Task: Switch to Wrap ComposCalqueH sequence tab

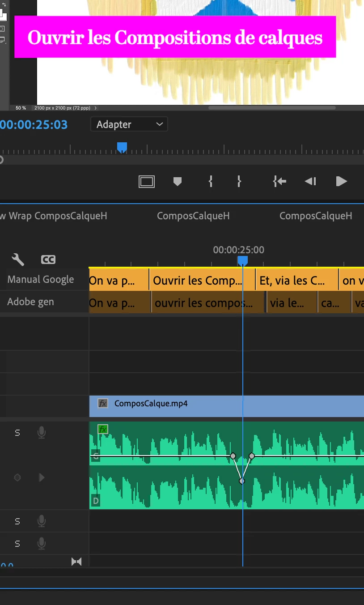Action: click(x=54, y=216)
